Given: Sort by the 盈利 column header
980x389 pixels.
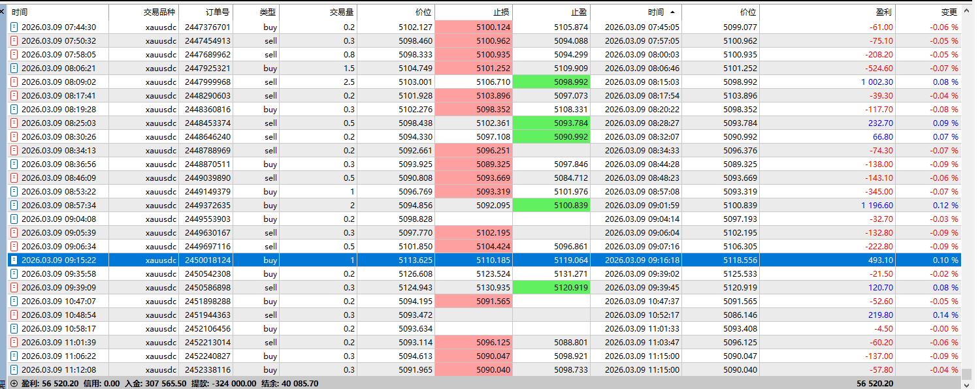Looking at the screenshot, I should coord(827,12).
